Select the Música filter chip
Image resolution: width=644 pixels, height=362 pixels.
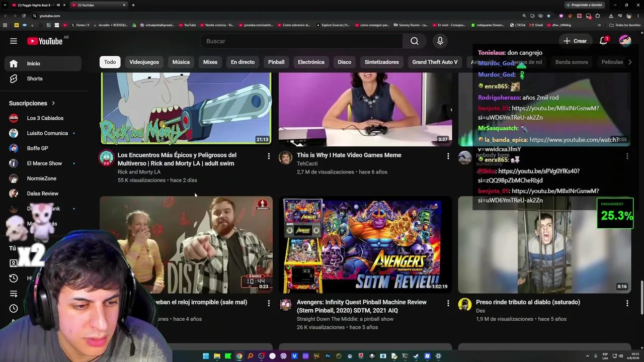click(181, 62)
